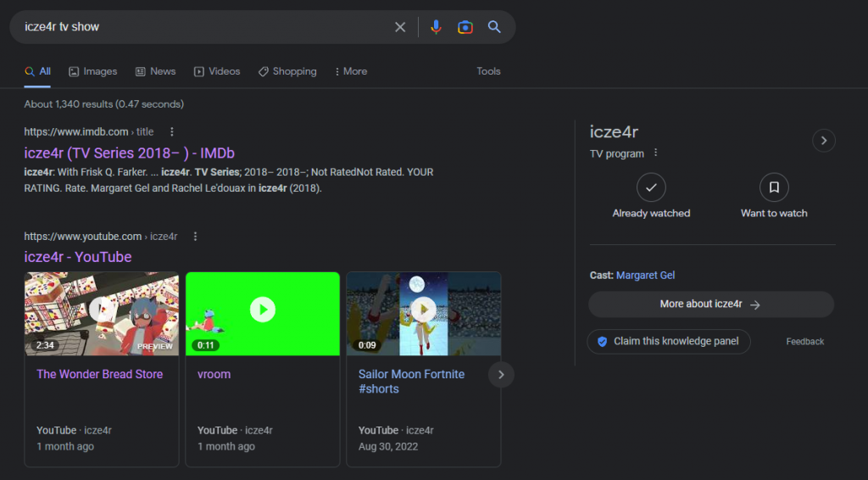
Task: Switch to News tab
Action: 156,71
